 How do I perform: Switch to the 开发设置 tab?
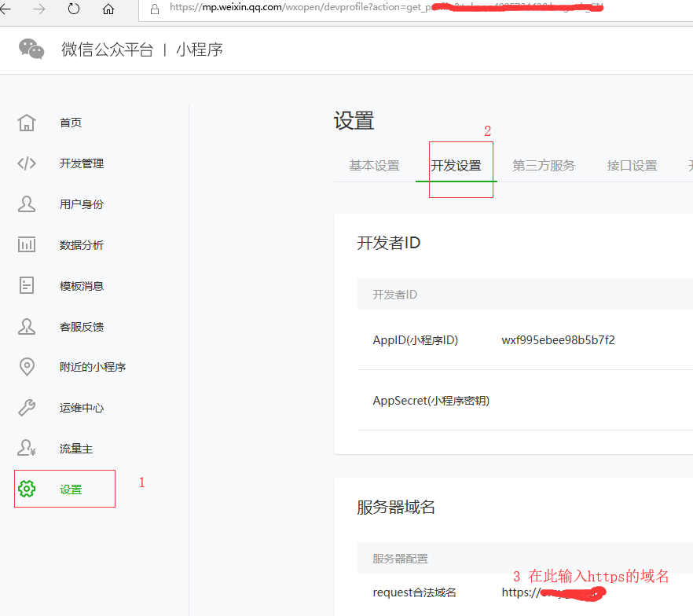(x=456, y=165)
